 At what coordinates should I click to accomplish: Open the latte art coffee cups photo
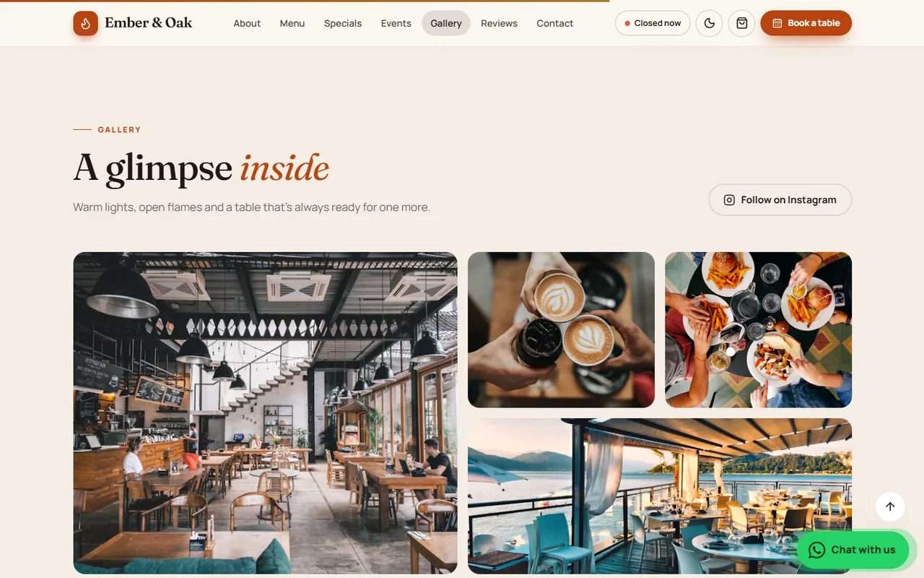(561, 330)
